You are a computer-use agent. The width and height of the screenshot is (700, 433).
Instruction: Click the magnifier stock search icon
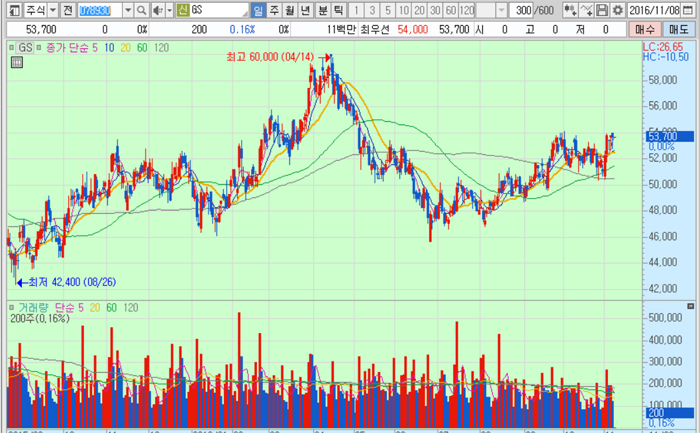143,10
